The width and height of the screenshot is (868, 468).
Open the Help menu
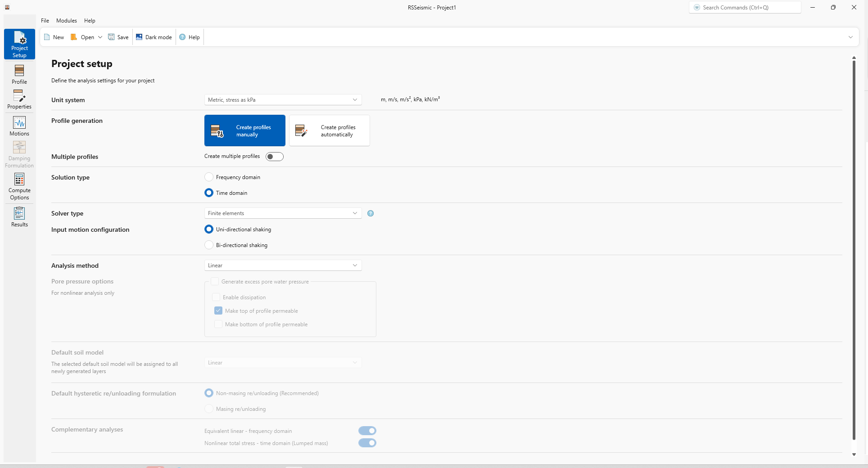pos(90,21)
